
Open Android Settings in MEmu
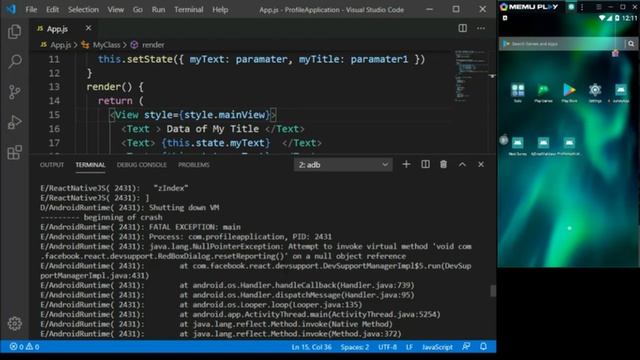coord(595,92)
